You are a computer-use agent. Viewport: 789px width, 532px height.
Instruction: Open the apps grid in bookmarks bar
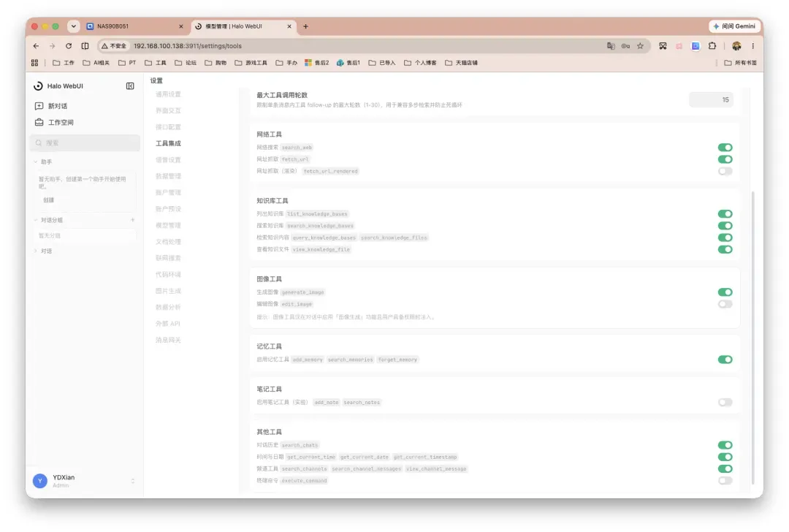tap(35, 63)
